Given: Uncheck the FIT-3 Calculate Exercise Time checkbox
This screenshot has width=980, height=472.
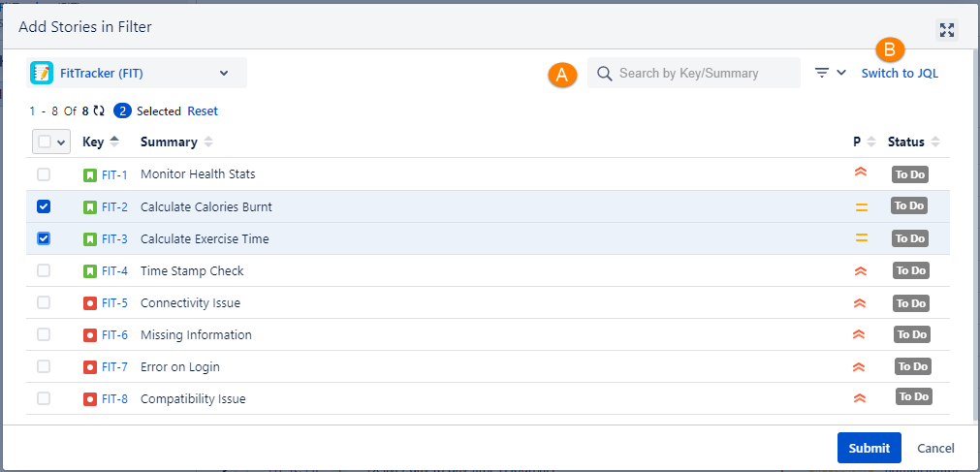Looking at the screenshot, I should pos(44,238).
